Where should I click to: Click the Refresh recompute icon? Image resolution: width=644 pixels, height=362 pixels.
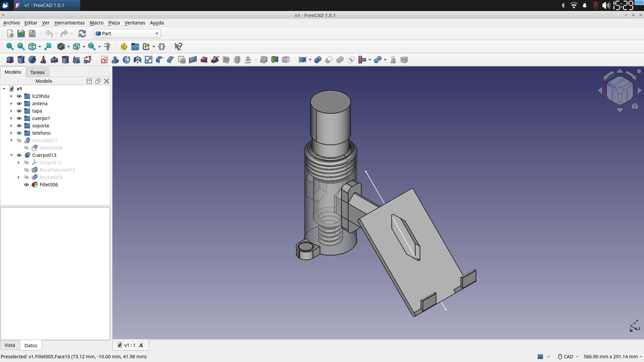coord(82,34)
